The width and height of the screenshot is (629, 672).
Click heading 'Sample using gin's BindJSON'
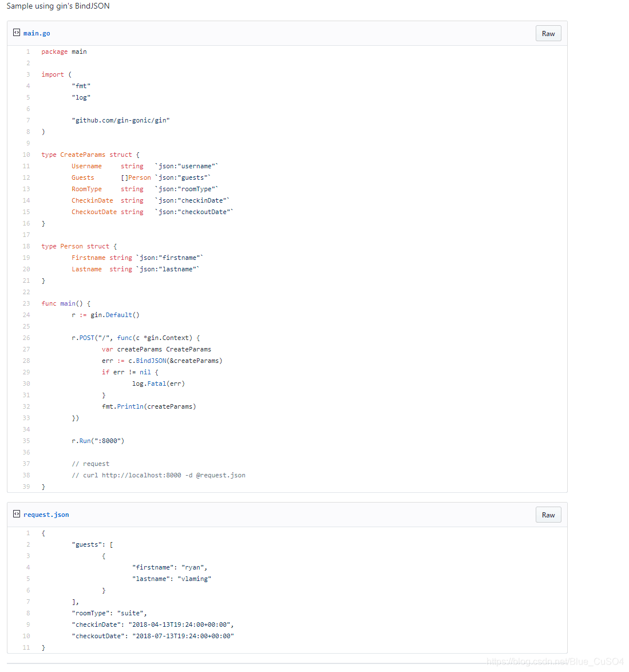coord(58,6)
